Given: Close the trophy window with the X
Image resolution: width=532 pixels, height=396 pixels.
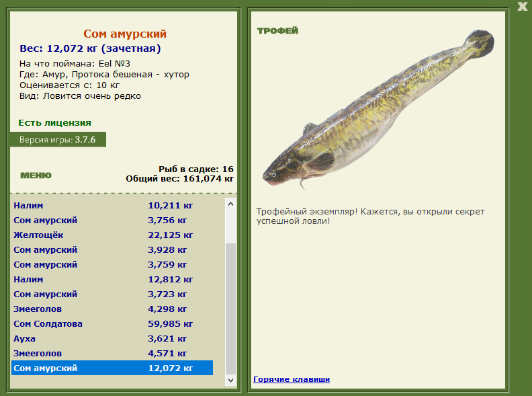Looking at the screenshot, I should 523,6.
